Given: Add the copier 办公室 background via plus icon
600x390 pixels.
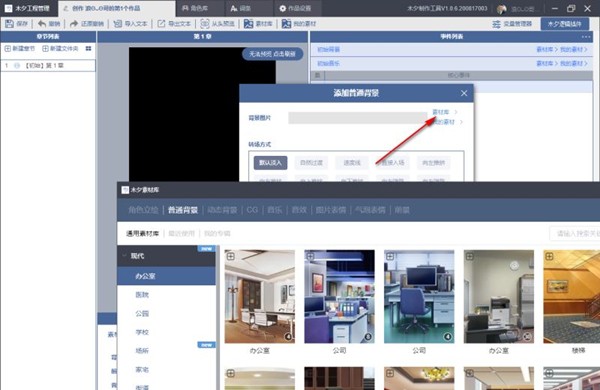Looking at the screenshot, I should coord(470,256).
